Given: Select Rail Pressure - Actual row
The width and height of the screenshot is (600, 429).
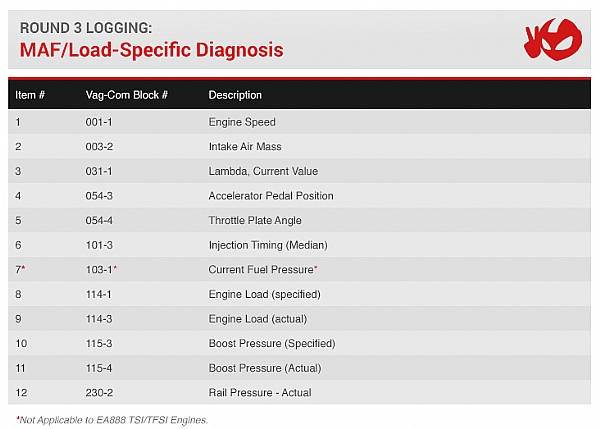Looking at the screenshot, I should [x=299, y=392].
